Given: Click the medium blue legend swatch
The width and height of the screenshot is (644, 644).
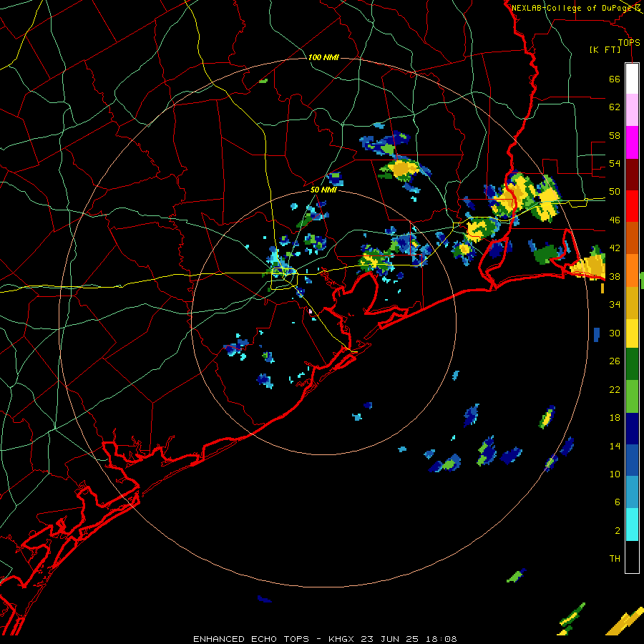Looking at the screenshot, I should click(x=632, y=460).
